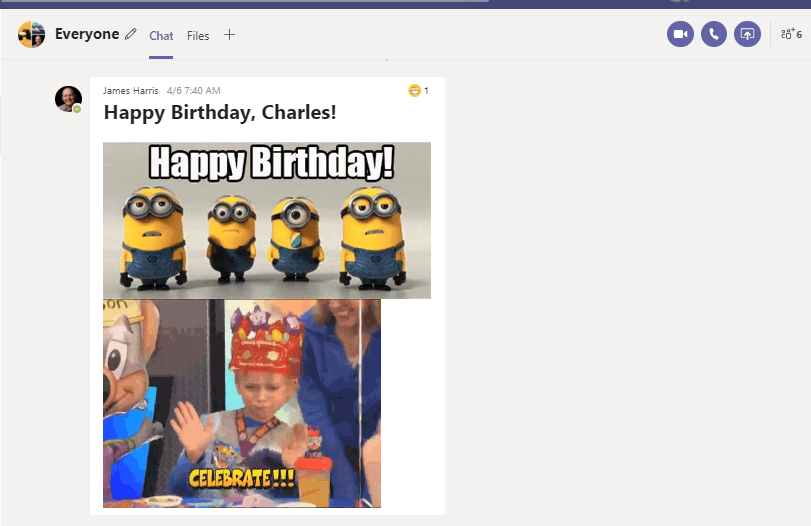Open the minions Happy Birthday GIF
The height and width of the screenshot is (526, 811).
267,220
